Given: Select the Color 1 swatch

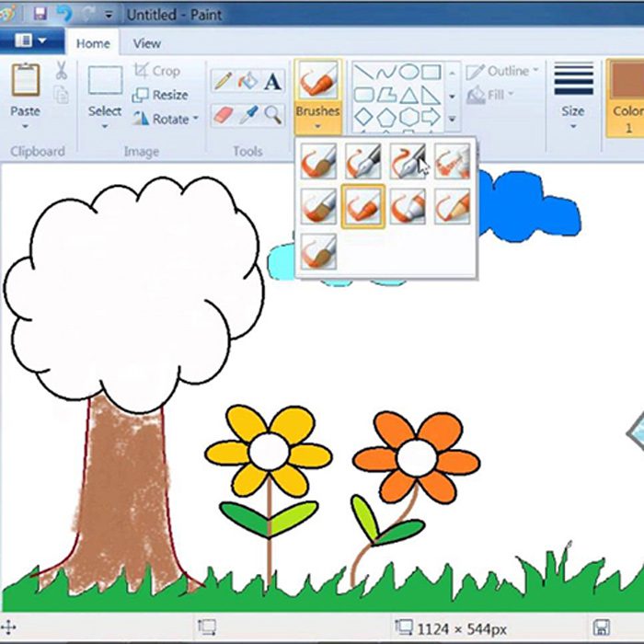Looking at the screenshot, I should pyautogui.click(x=626, y=98).
